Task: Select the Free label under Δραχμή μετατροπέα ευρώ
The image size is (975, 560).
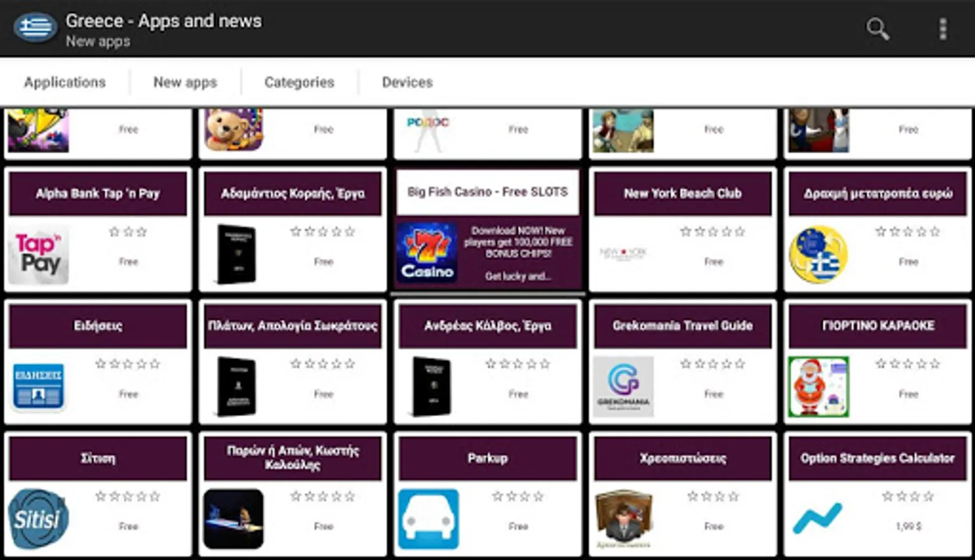Action: click(x=908, y=262)
